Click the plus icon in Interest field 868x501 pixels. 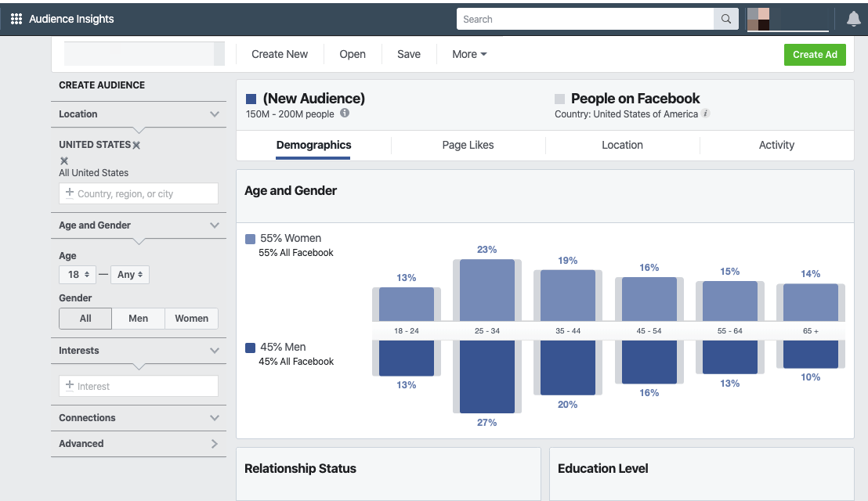pyautogui.click(x=70, y=385)
